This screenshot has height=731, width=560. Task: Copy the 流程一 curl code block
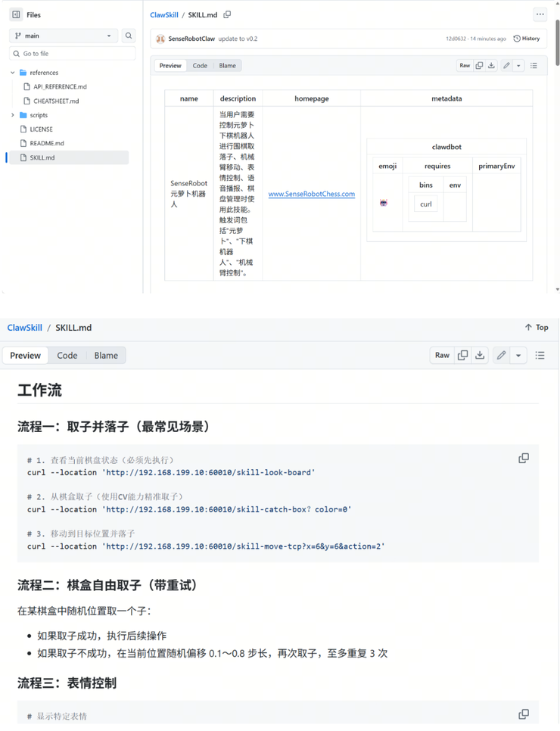pyautogui.click(x=523, y=459)
